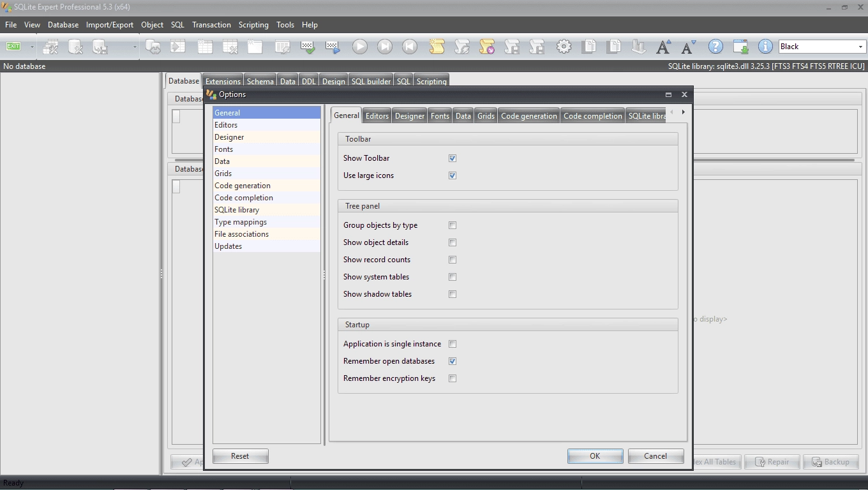
Task: Open dropdown arrow beside the EXIT icon
Action: coord(32,47)
